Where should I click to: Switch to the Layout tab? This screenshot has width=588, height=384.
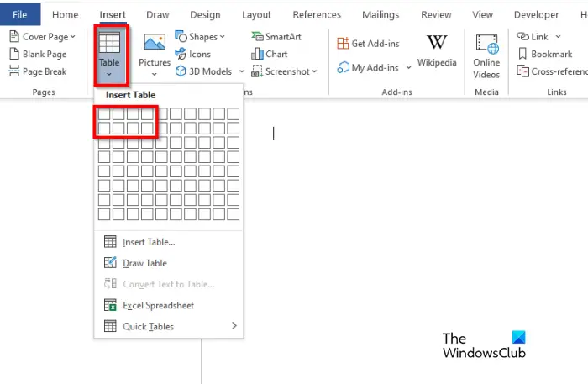pos(256,14)
